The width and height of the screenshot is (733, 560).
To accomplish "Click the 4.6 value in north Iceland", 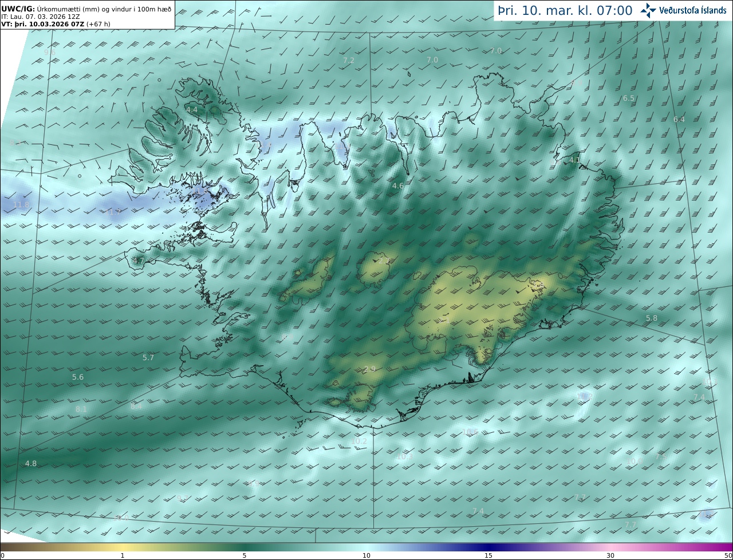I will coord(398,186).
